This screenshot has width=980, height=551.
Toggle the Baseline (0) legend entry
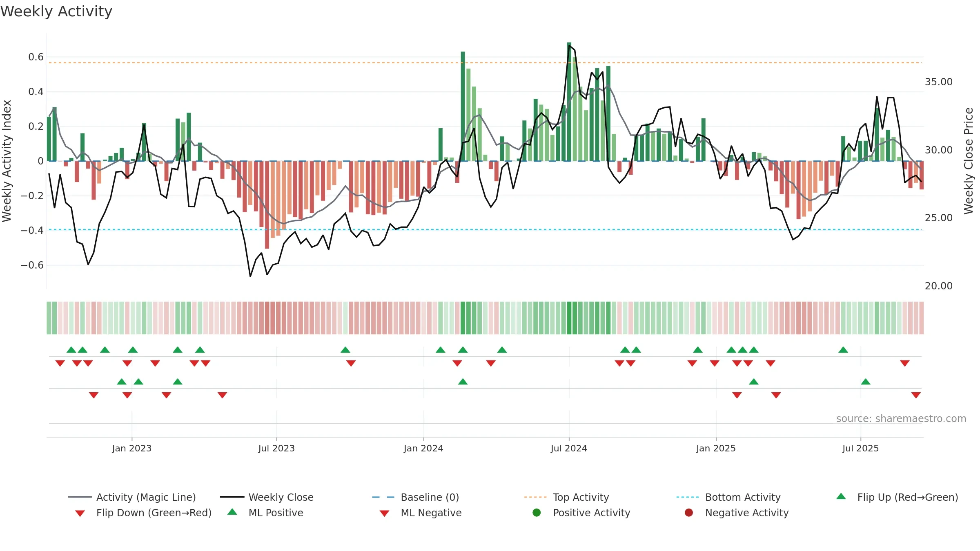[416, 497]
